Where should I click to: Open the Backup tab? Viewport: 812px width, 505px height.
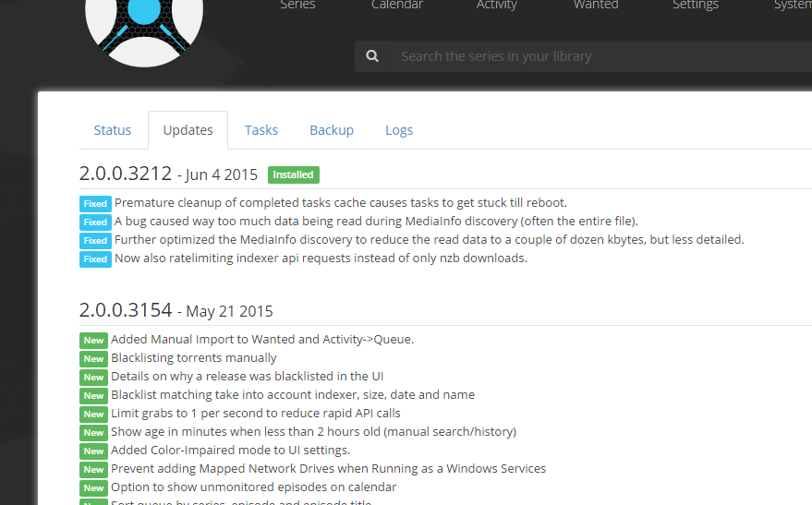click(x=332, y=130)
